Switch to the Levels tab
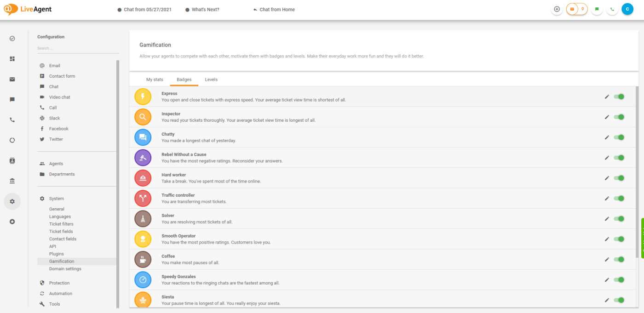Image resolution: width=644 pixels, height=313 pixels. 211,80
